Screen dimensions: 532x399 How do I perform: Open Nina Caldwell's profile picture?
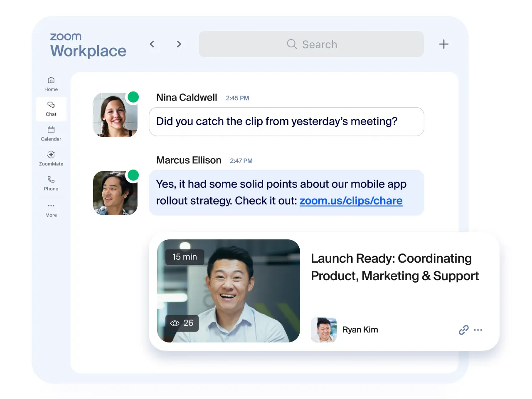pyautogui.click(x=115, y=115)
